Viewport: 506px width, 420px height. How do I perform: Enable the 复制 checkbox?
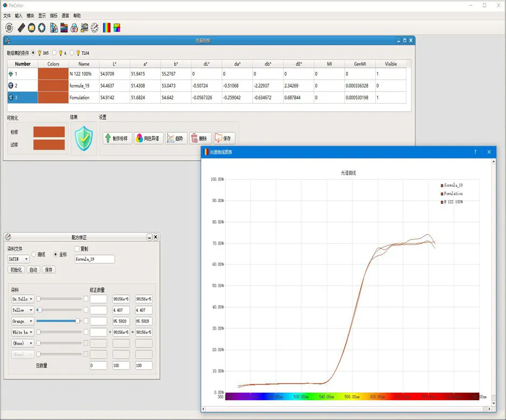[x=77, y=248]
